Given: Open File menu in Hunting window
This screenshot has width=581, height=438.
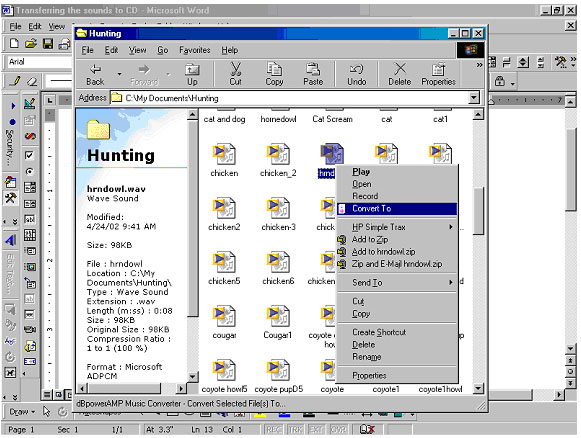Looking at the screenshot, I should tap(87, 50).
